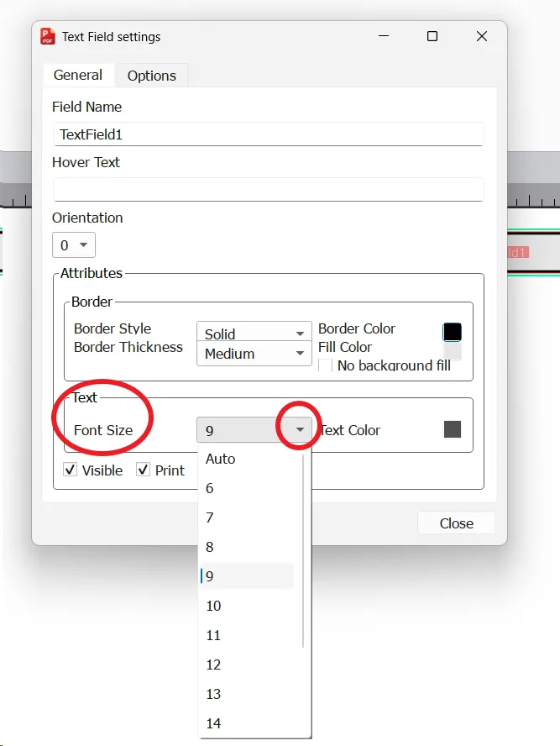
Task: Click the Text Color gray swatch
Action: (452, 429)
